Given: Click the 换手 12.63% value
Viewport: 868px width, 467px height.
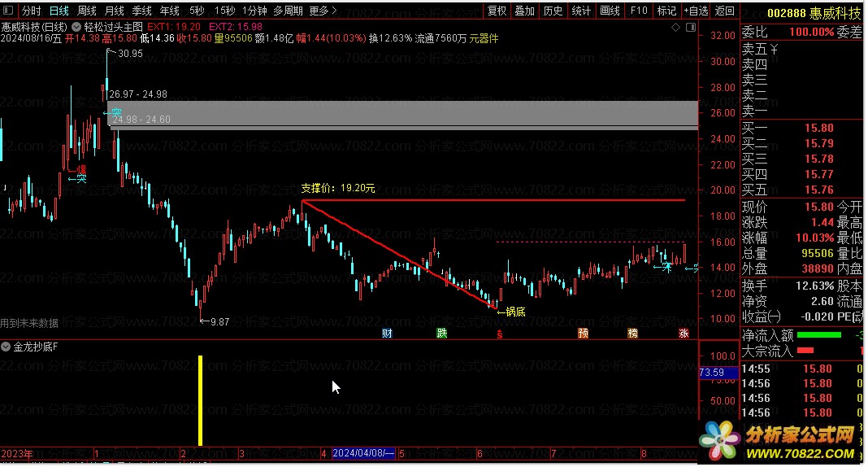Looking at the screenshot, I should 815,286.
